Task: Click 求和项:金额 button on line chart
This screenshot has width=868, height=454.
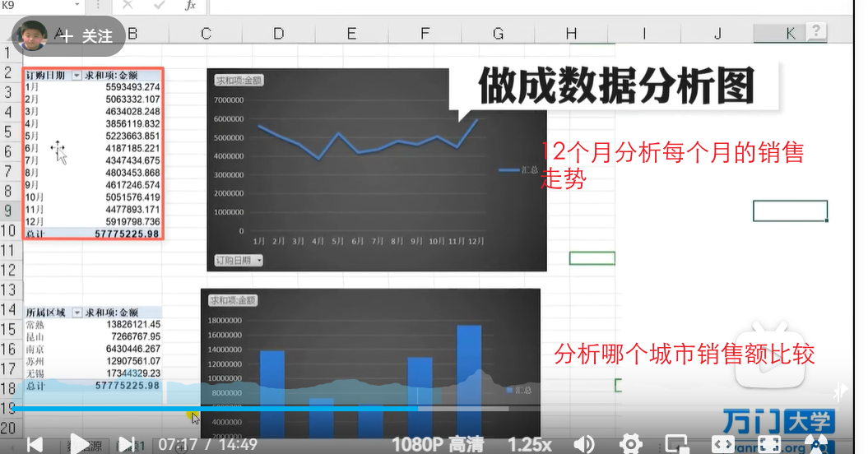Action: tap(239, 81)
